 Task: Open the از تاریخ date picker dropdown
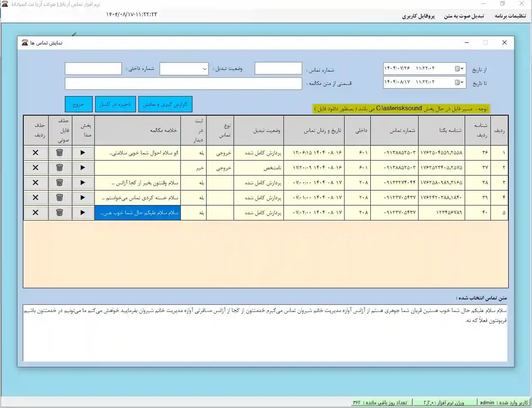coord(459,69)
